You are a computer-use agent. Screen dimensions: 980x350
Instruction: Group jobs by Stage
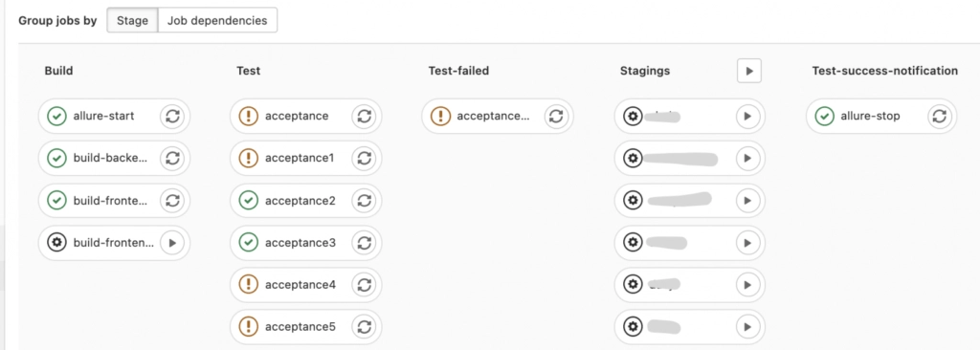pyautogui.click(x=132, y=21)
